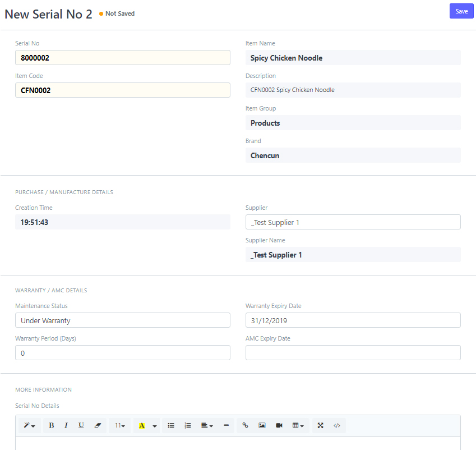Click the Warranty Period (Days) field

tap(123, 353)
